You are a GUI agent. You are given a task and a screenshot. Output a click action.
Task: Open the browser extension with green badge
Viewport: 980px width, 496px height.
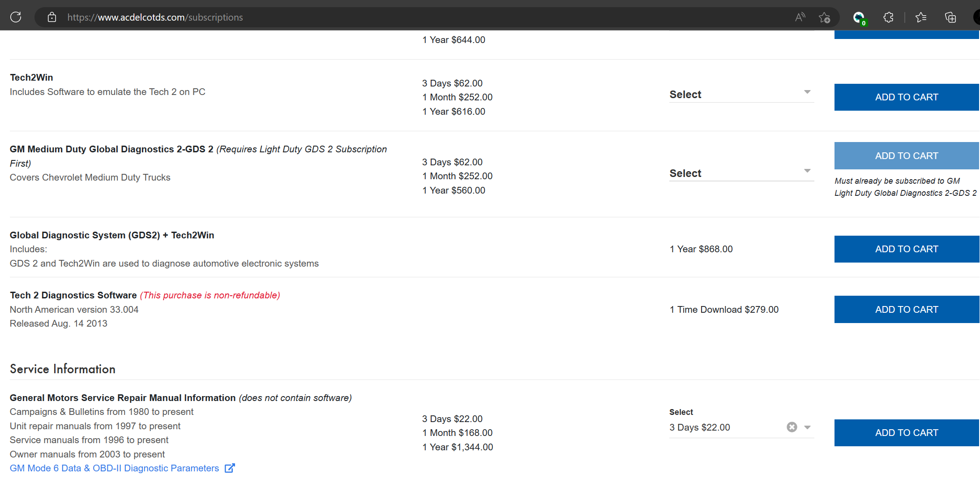pyautogui.click(x=860, y=18)
